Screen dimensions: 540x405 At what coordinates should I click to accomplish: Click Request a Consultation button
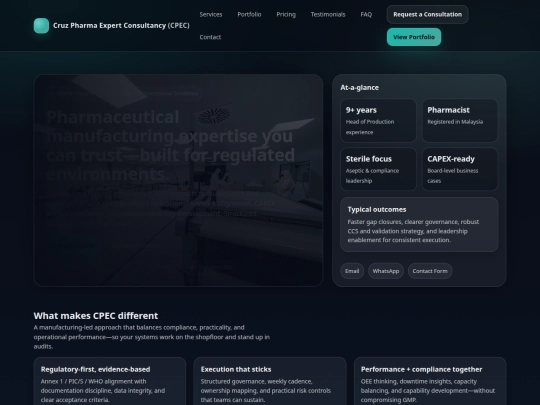[427, 14]
